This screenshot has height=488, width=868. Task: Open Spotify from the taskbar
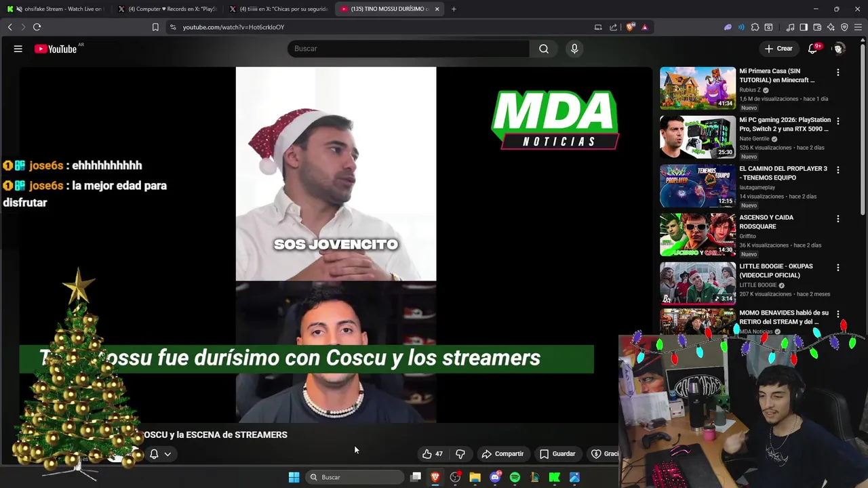coord(515,477)
